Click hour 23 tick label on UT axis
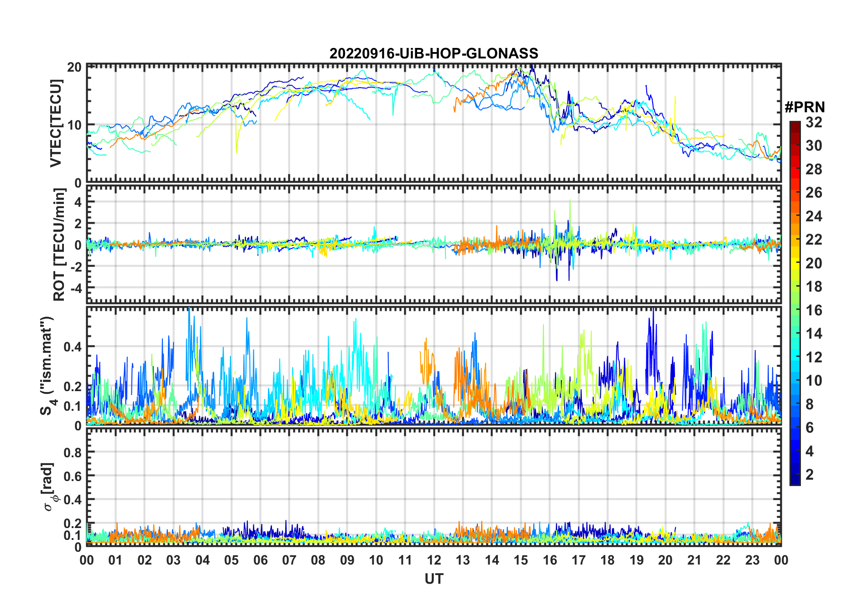This screenshot has width=868, height=607. (752, 560)
